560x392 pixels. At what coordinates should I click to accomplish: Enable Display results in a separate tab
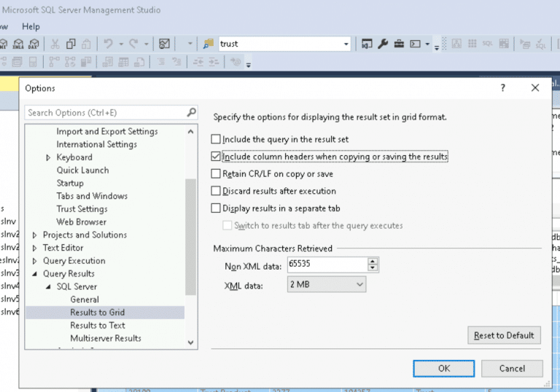coord(215,208)
